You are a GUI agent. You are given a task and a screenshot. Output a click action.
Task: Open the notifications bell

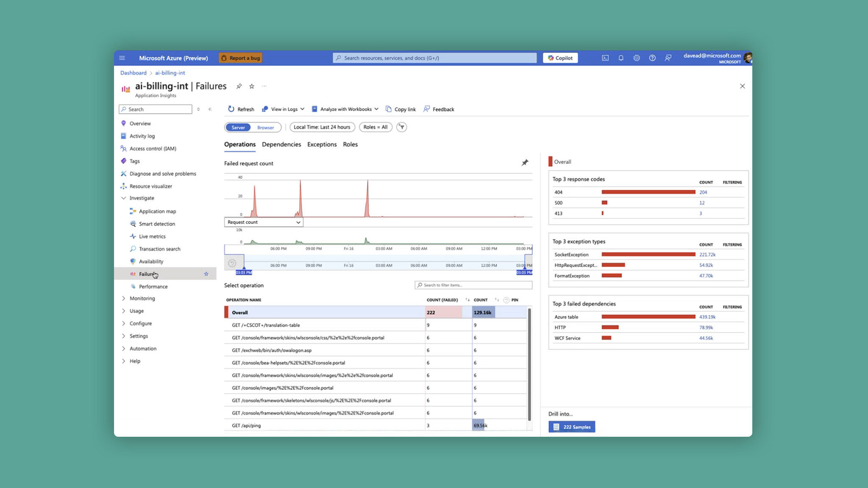coord(621,58)
